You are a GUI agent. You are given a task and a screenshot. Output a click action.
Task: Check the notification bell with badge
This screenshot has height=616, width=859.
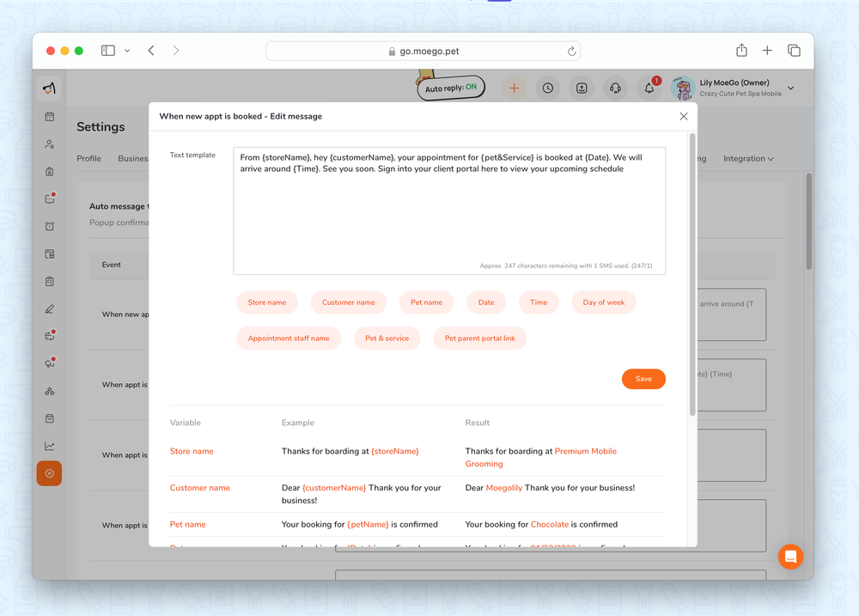[649, 88]
